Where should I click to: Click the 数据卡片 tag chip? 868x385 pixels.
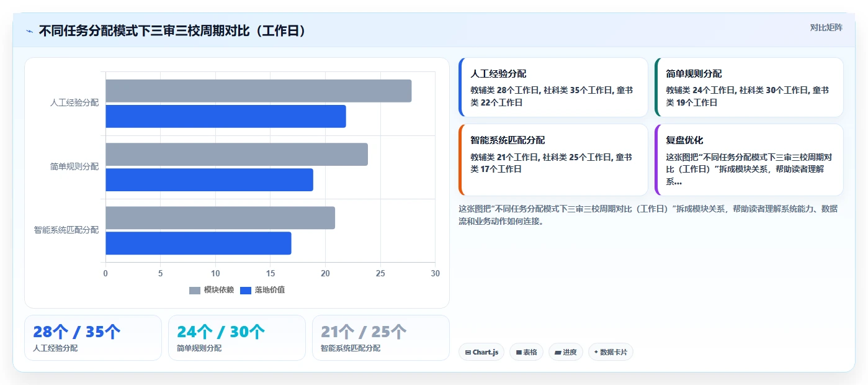[611, 352]
